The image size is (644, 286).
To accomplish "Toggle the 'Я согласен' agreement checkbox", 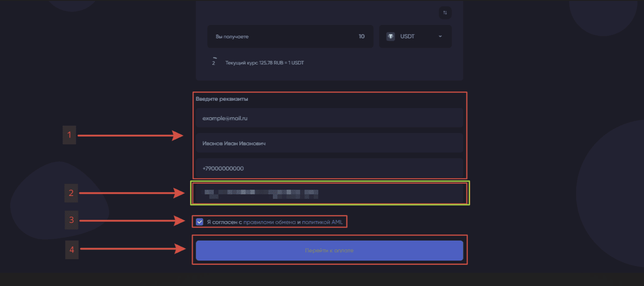I will (200, 222).
